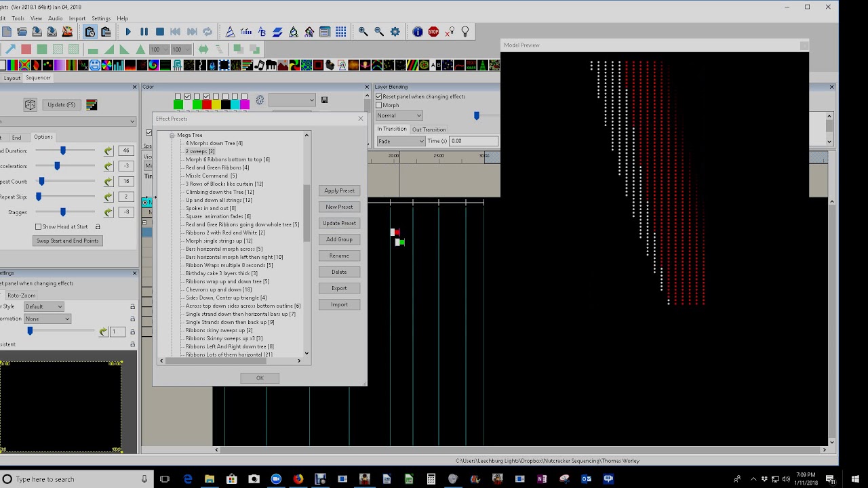The image size is (868, 488).
Task: Select the music note effect icon
Action: 260,65
